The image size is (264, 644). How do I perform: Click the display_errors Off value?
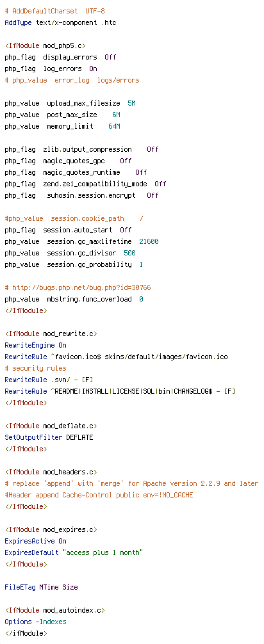pos(110,57)
